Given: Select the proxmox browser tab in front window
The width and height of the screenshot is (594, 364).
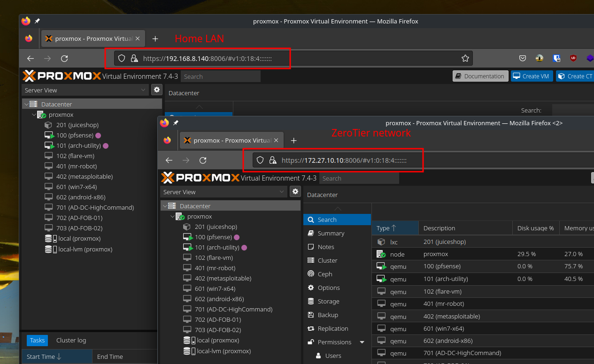Looking at the screenshot, I should pyautogui.click(x=232, y=140).
